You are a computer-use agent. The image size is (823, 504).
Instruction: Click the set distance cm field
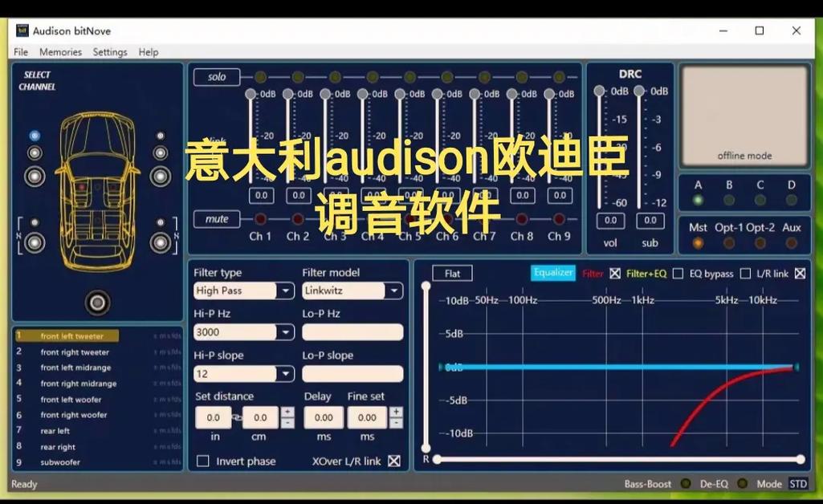260,417
